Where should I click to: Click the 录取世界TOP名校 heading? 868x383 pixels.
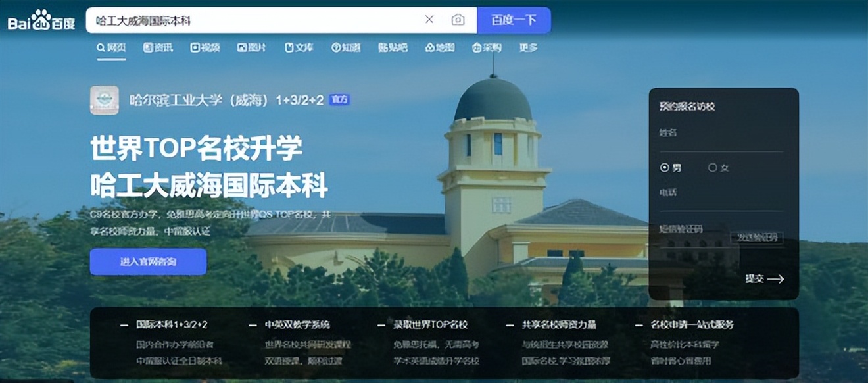pyautogui.click(x=430, y=324)
